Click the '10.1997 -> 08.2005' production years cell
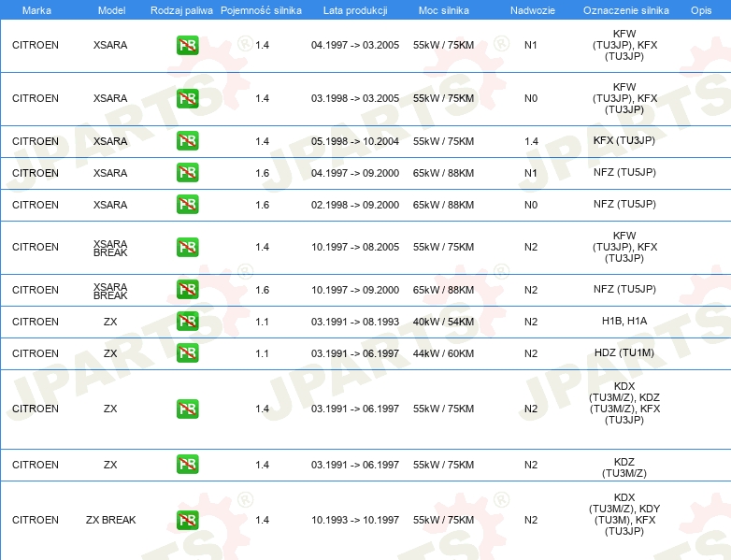Screen dimensions: 731x560 click(355, 247)
